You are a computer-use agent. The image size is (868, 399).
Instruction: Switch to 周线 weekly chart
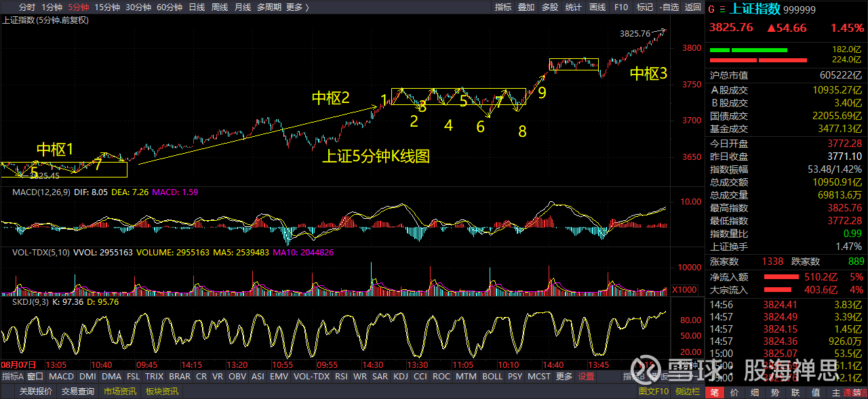tap(220, 7)
